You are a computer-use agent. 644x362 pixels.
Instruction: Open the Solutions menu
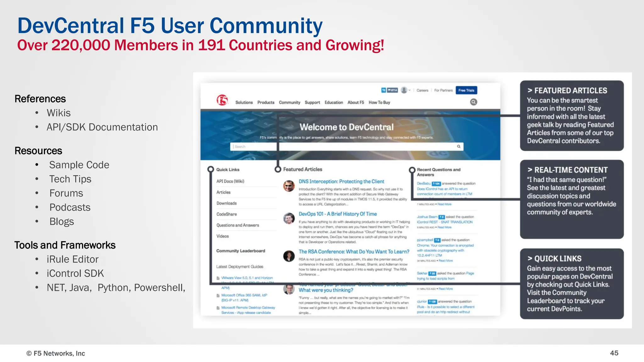(x=244, y=102)
